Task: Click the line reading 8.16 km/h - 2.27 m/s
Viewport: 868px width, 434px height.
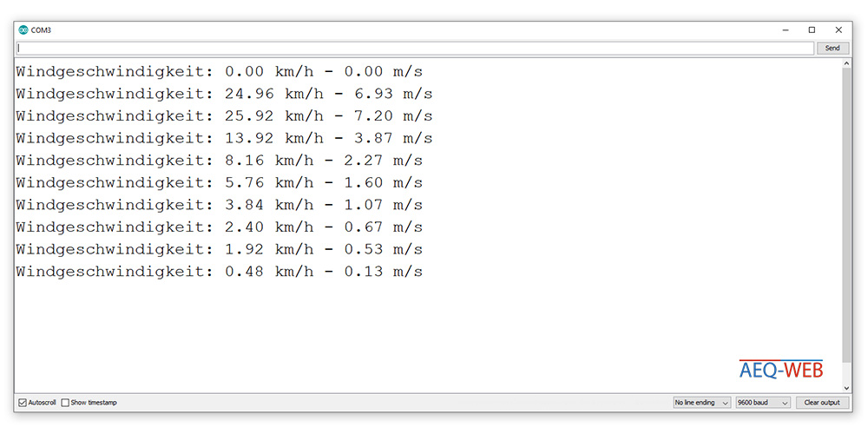Action: click(x=220, y=161)
